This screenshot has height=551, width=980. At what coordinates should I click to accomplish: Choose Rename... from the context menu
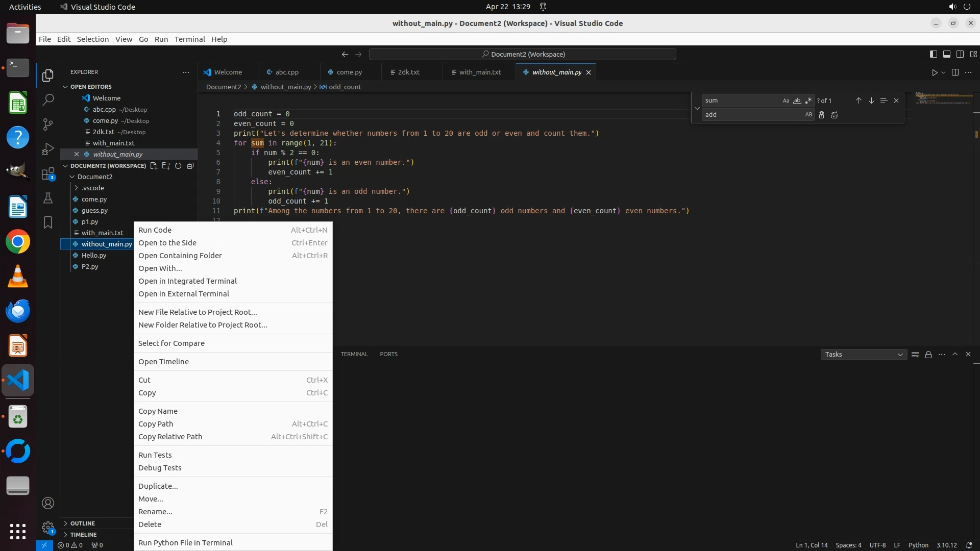[155, 511]
